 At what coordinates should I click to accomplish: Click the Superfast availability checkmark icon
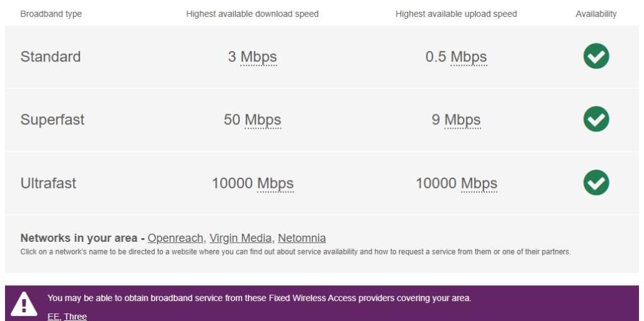click(596, 119)
